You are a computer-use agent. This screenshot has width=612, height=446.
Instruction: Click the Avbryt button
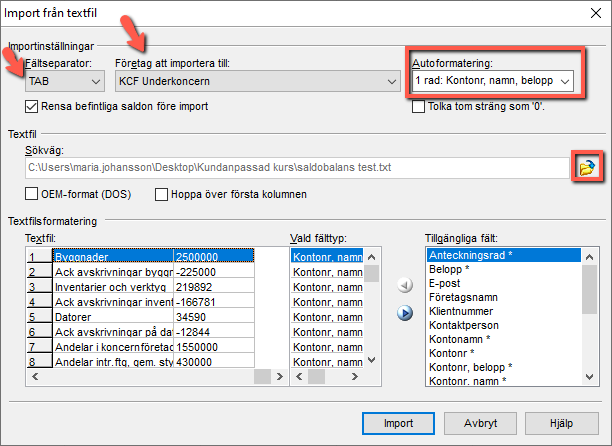[480, 423]
